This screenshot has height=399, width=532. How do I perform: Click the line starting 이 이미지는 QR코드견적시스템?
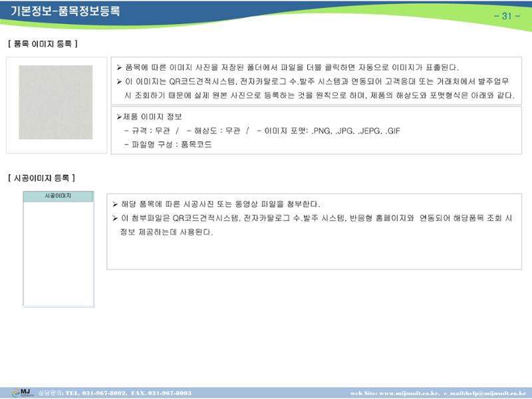tap(313, 81)
